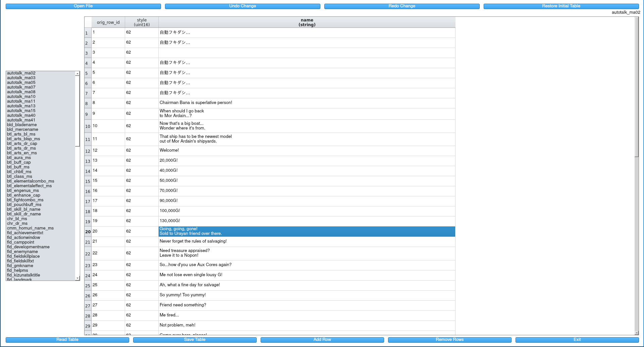Open chr_dr_ms message table

click(17, 223)
